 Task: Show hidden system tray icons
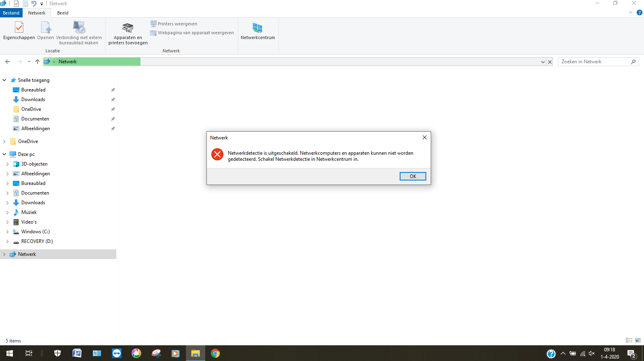pyautogui.click(x=563, y=353)
